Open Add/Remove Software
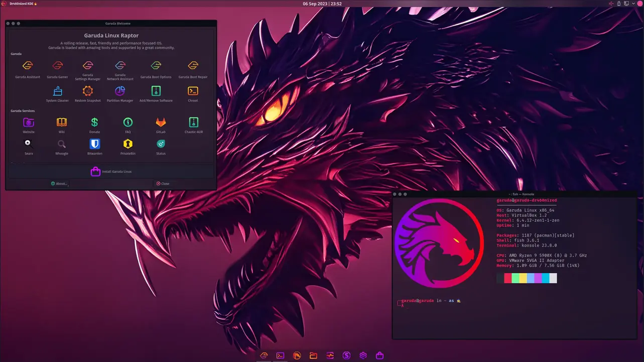This screenshot has height=362, width=644. [x=156, y=92]
